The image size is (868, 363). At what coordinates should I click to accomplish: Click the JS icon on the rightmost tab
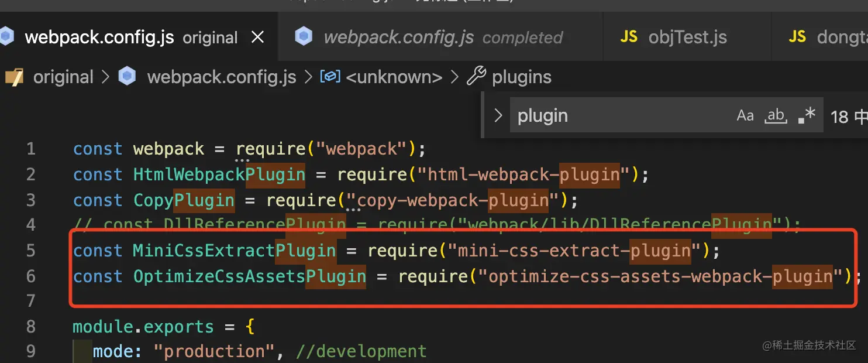tap(798, 38)
